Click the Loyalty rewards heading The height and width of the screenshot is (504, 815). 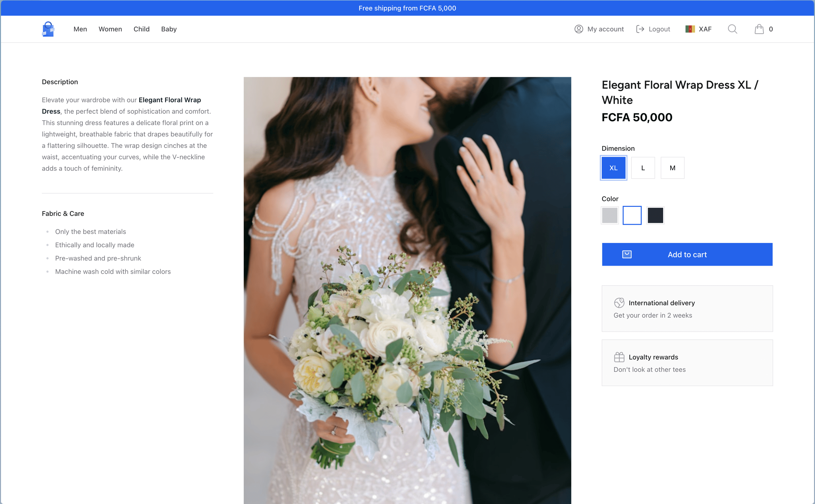(x=654, y=357)
